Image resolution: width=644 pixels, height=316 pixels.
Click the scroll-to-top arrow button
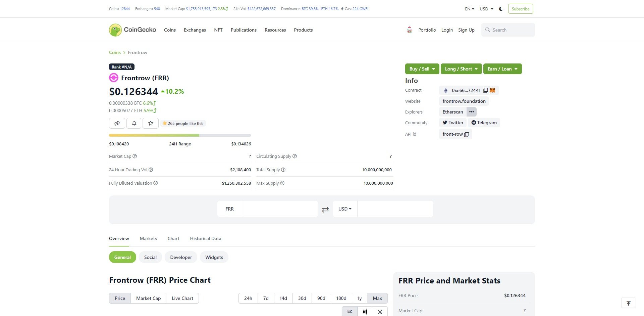[629, 303]
